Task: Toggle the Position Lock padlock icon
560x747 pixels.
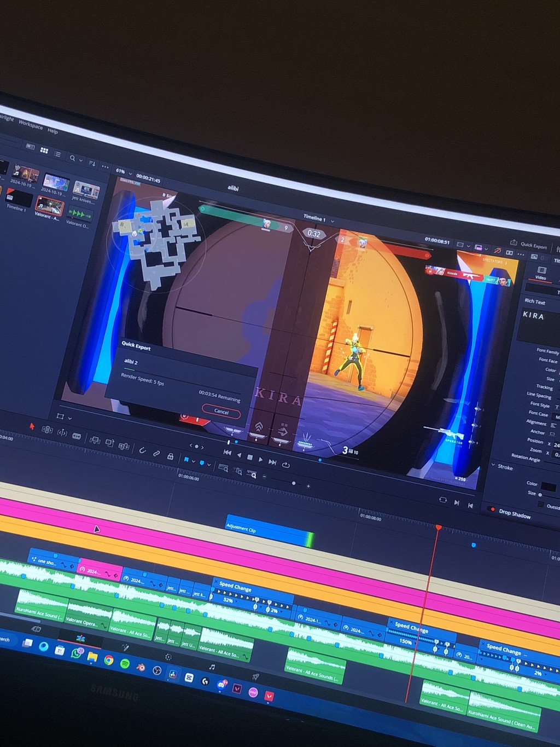Action: (x=170, y=456)
